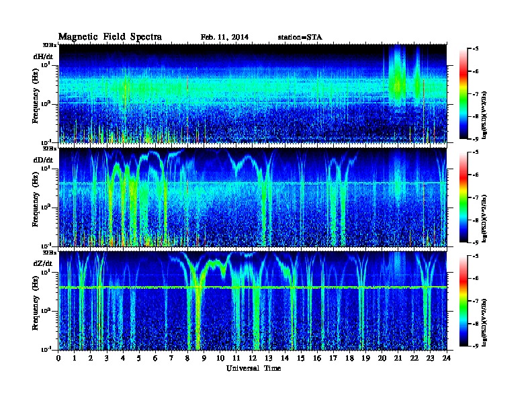Click the color bar beside the dH/dt panel
This screenshot has height=411, width=532.
[x=463, y=94]
